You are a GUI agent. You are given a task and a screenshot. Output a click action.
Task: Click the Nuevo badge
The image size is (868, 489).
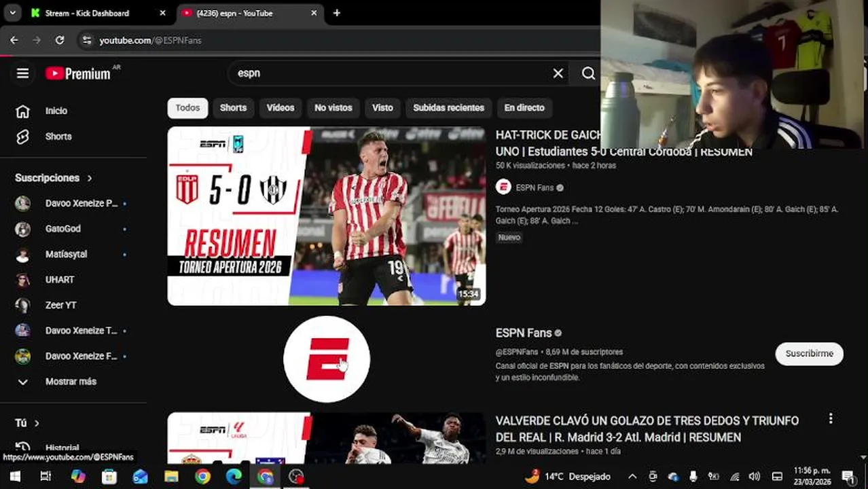point(509,237)
